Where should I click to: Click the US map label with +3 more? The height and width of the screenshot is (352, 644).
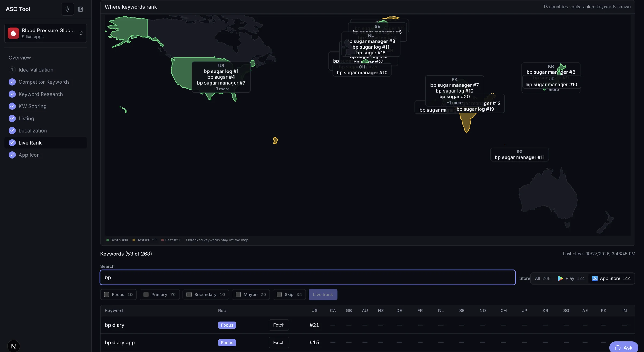221,77
